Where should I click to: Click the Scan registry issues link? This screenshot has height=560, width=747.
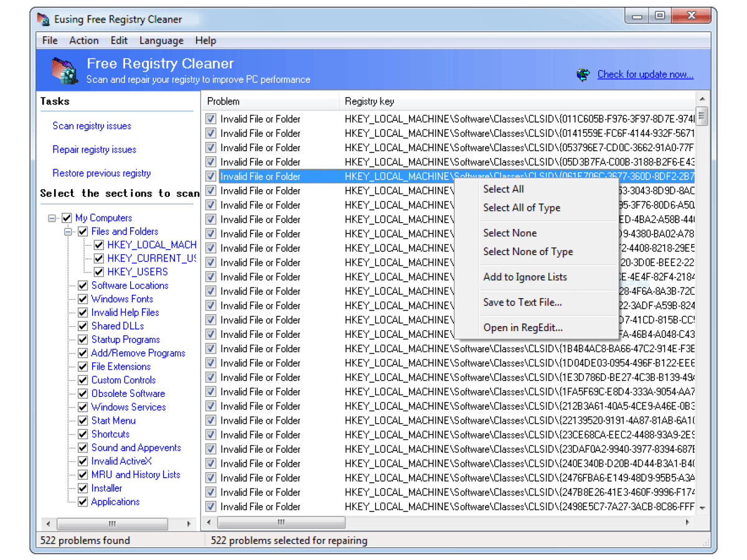92,126
